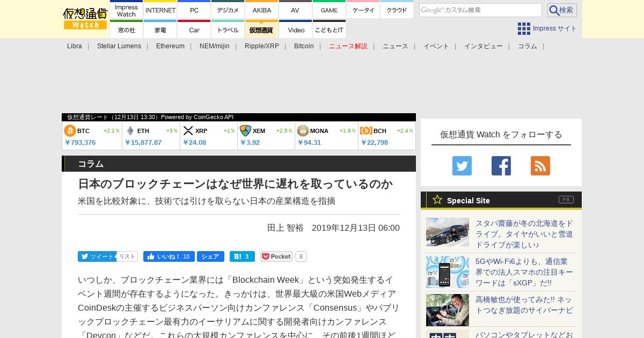Viewport: 644px width, 338px height.
Task: Open the 窓の杜 tab
Action: tap(126, 30)
